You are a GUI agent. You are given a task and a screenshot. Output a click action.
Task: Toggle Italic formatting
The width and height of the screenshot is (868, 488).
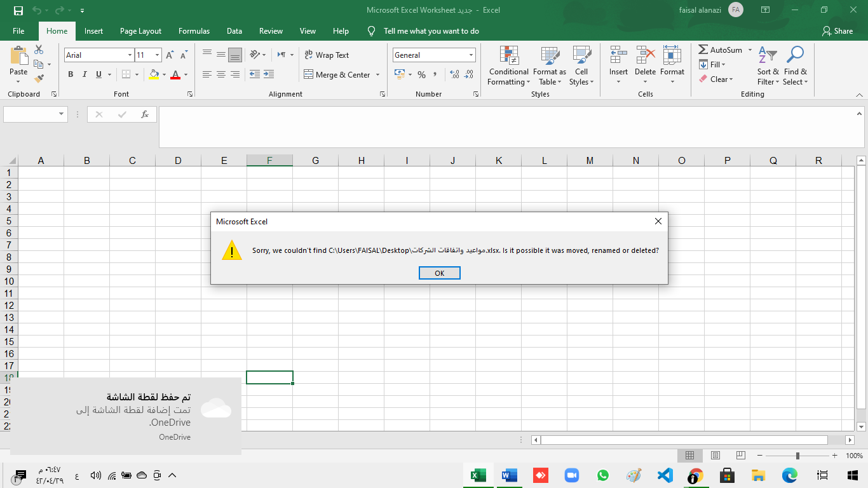(x=85, y=74)
